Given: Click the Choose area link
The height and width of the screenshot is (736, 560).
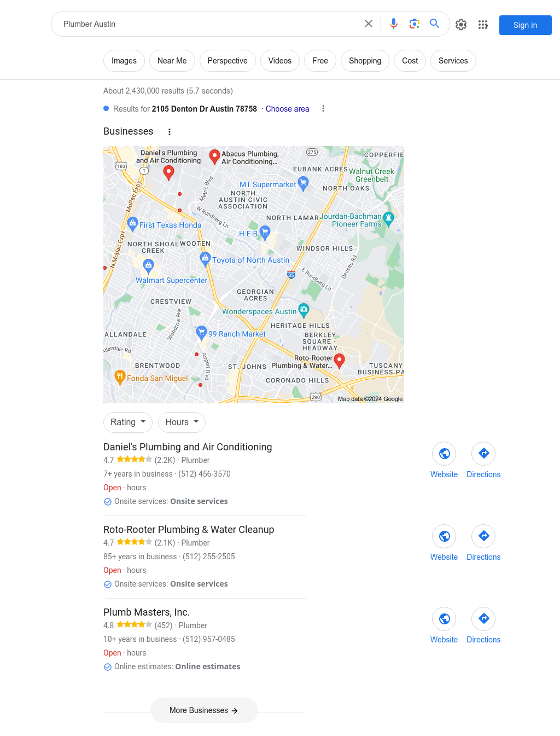Looking at the screenshot, I should pyautogui.click(x=288, y=109).
